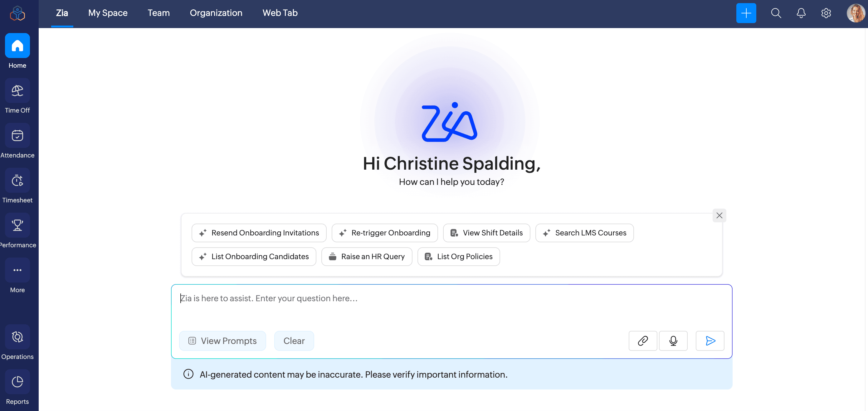Open the Home sidebar icon
This screenshot has height=411, width=868.
click(x=17, y=46)
